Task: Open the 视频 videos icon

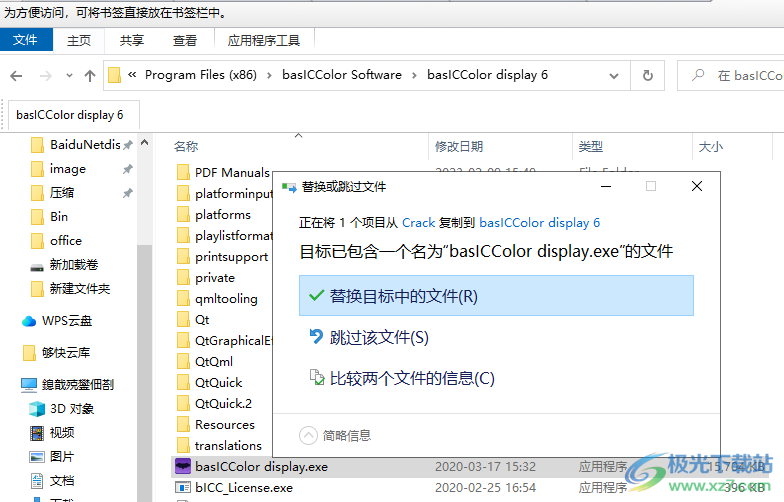Action: point(37,433)
